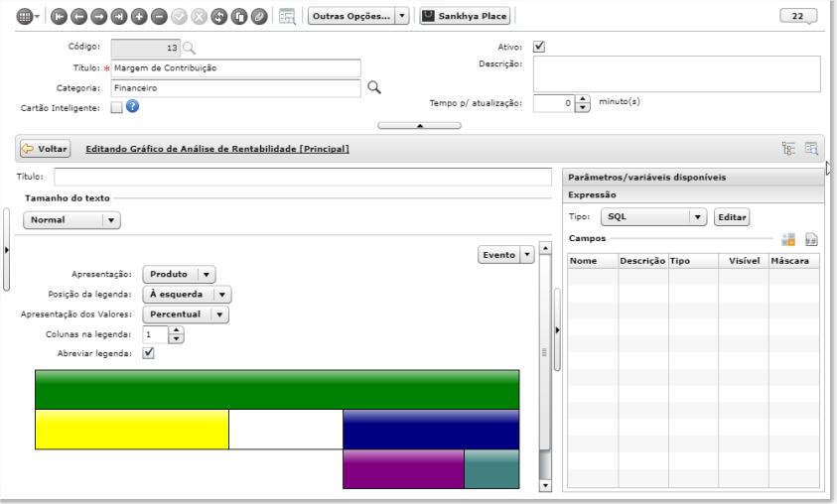Open the Evento dropdown
The height and width of the screenshot is (504, 837).
click(x=506, y=255)
